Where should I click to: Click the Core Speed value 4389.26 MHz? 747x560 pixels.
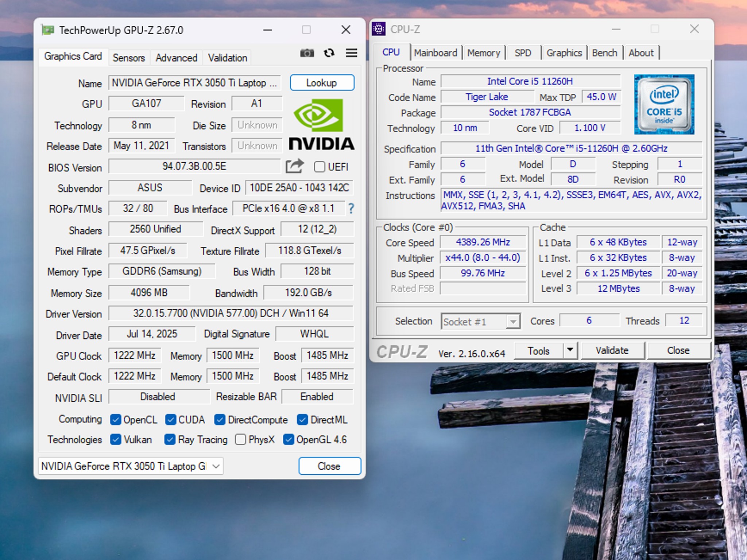[483, 242]
